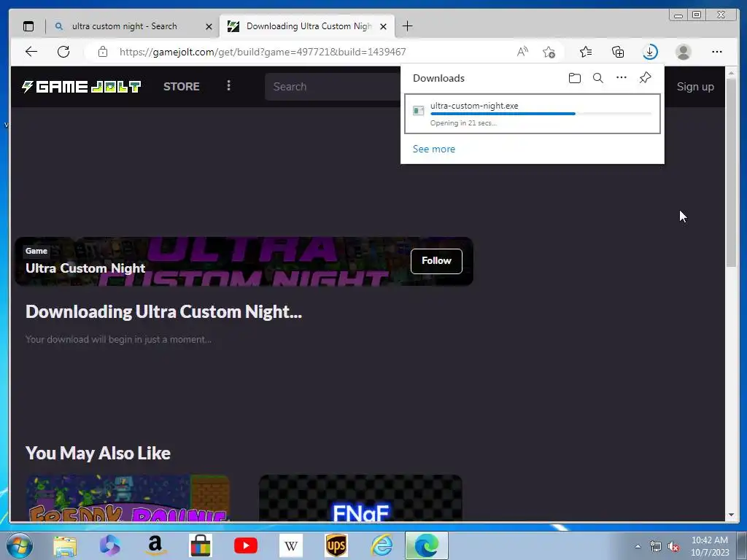The image size is (747, 560).
Task: Click the ultra-custom-night.exe file name
Action: click(474, 106)
